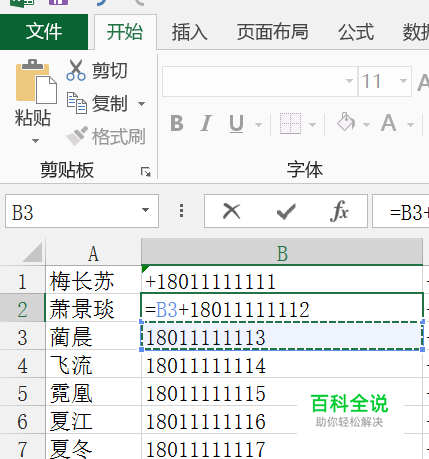Open borders dropdown arrow

312,125
